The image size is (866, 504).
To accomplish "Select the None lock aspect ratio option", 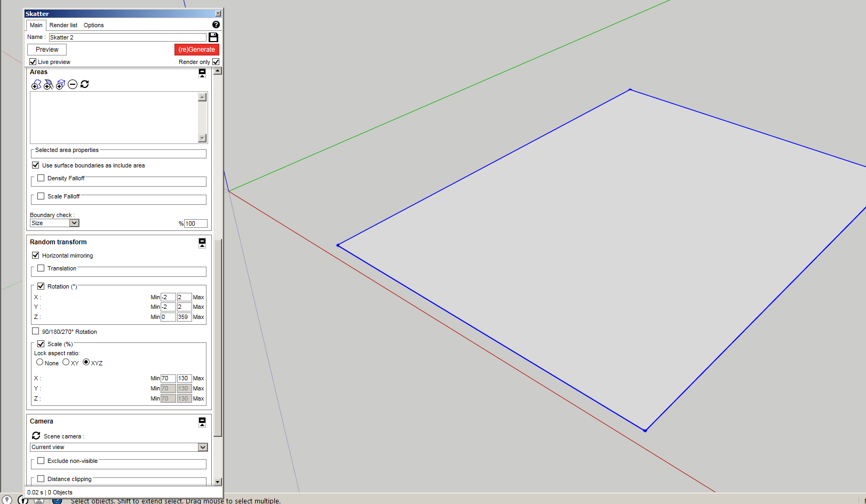I will [39, 362].
